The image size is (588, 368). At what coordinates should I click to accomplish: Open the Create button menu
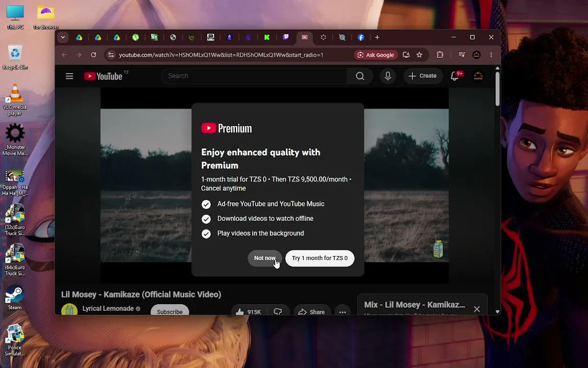pos(423,76)
